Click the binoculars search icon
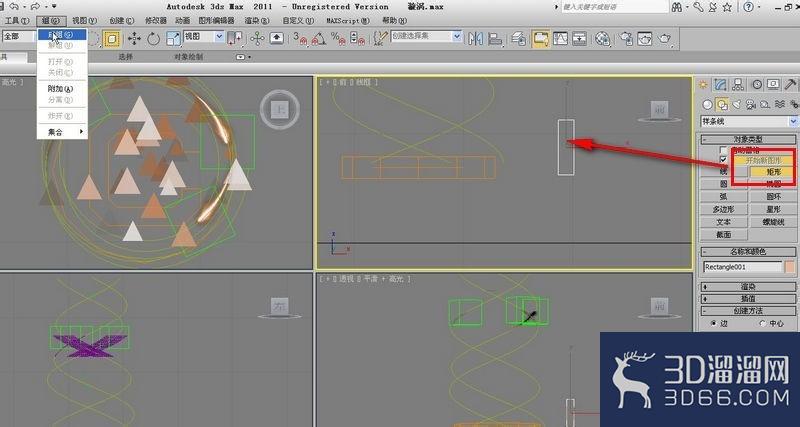The width and height of the screenshot is (800, 427). click(x=677, y=7)
